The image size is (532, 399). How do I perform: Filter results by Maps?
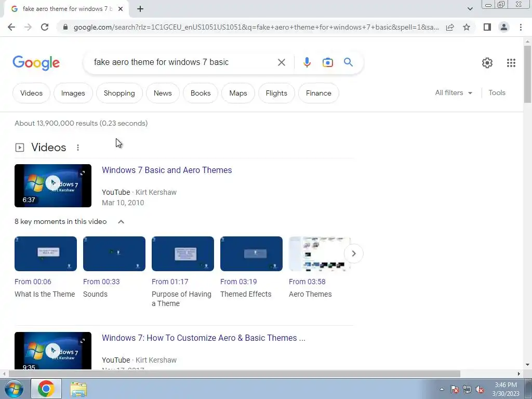click(x=238, y=93)
